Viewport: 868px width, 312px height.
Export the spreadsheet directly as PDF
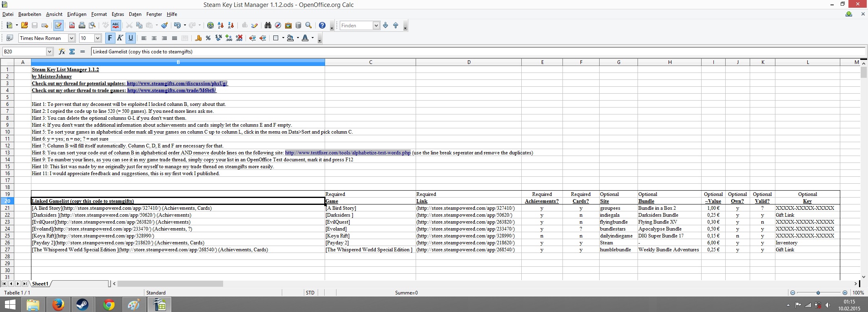coord(72,25)
